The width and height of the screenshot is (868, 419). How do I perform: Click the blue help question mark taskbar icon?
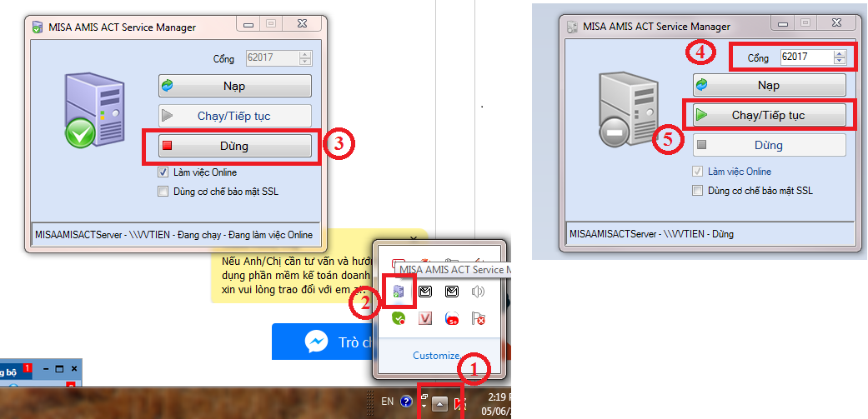[406, 402]
